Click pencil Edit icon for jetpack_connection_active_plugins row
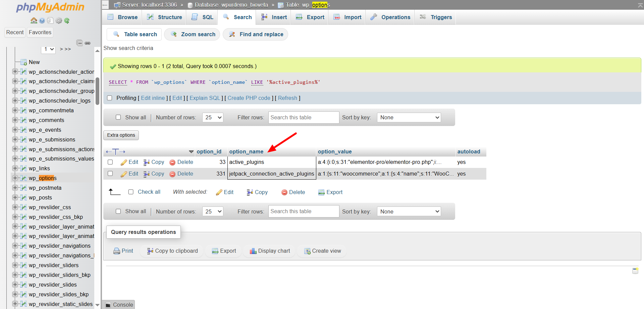Viewport: 644px width, 309px height. pyautogui.click(x=124, y=174)
